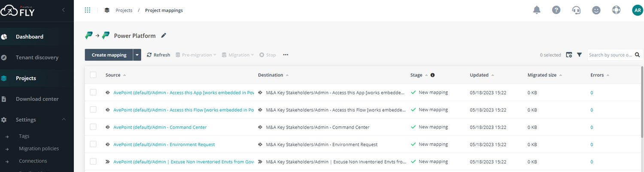Click the Download center file icon
Screen dimensions: 644x172
(4, 99)
